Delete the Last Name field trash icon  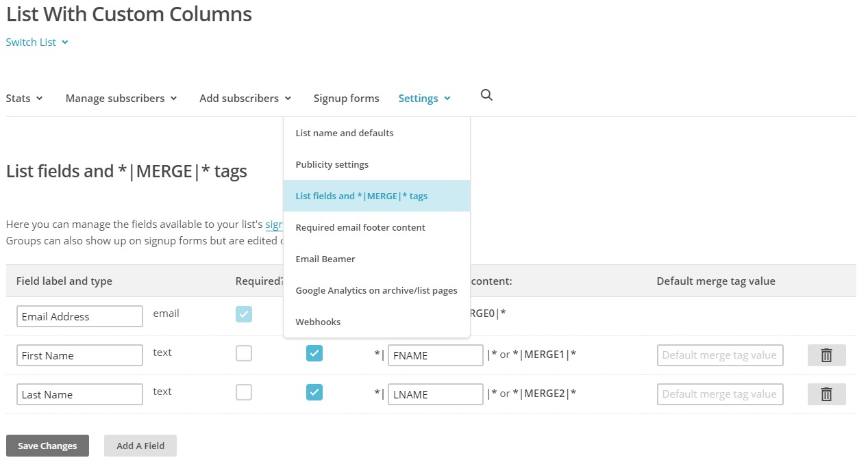pos(826,394)
